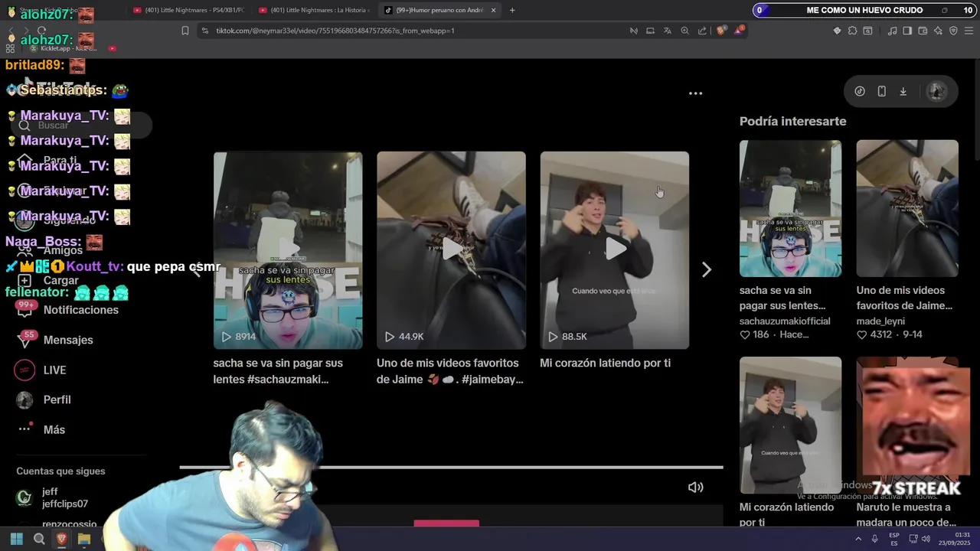The image size is (980, 551).
Task: Toggle the browser sidebar panel icon
Action: tap(907, 31)
